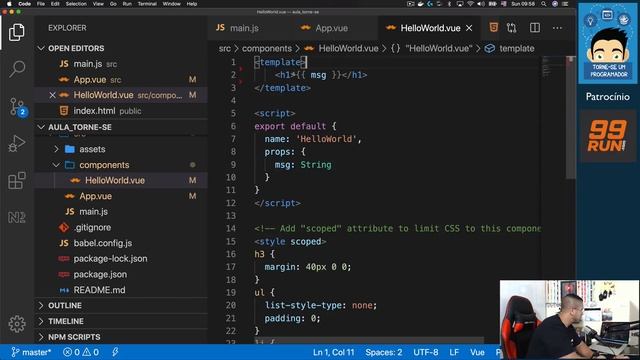This screenshot has width=640, height=360.
Task: Open Source Control view with badge 2
Action: (17, 107)
